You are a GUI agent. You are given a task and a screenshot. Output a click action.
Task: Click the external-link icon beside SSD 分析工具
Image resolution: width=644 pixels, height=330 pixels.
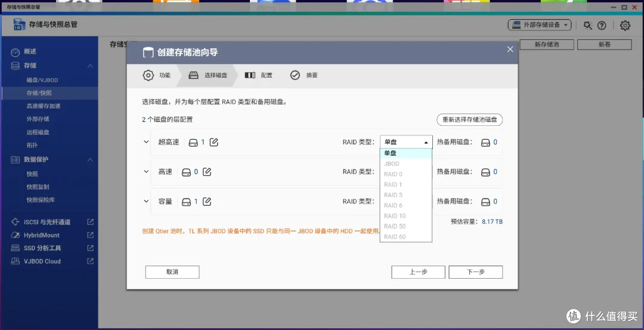pyautogui.click(x=91, y=248)
